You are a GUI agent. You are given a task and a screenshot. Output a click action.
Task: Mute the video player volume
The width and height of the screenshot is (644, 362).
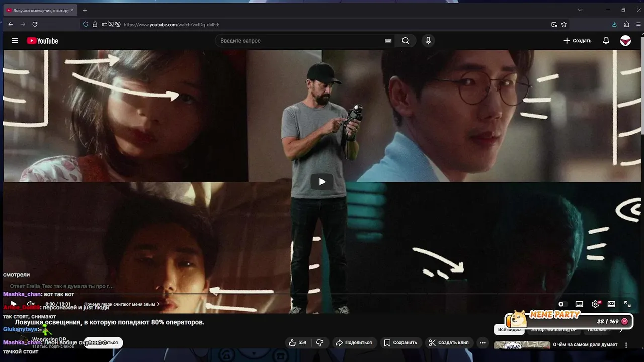[30, 304]
